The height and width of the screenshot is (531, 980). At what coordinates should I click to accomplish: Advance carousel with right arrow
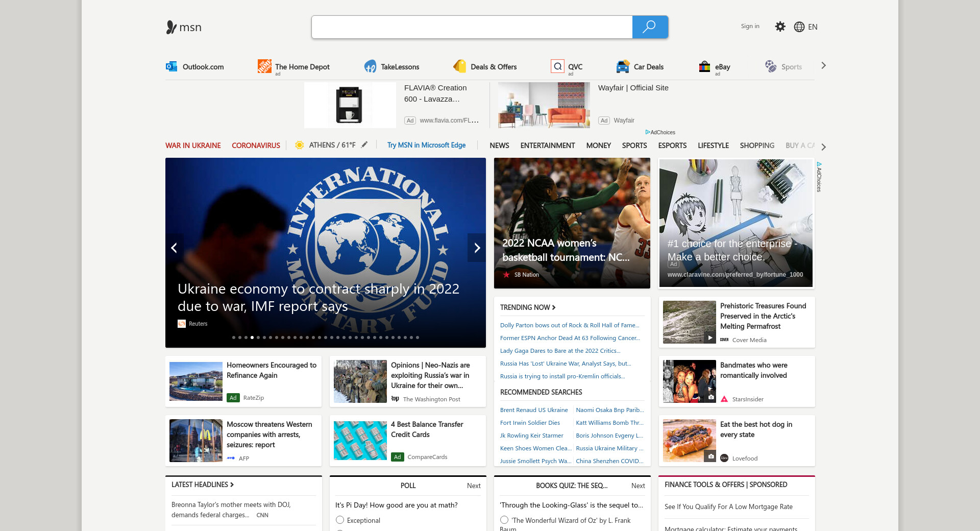click(x=477, y=248)
